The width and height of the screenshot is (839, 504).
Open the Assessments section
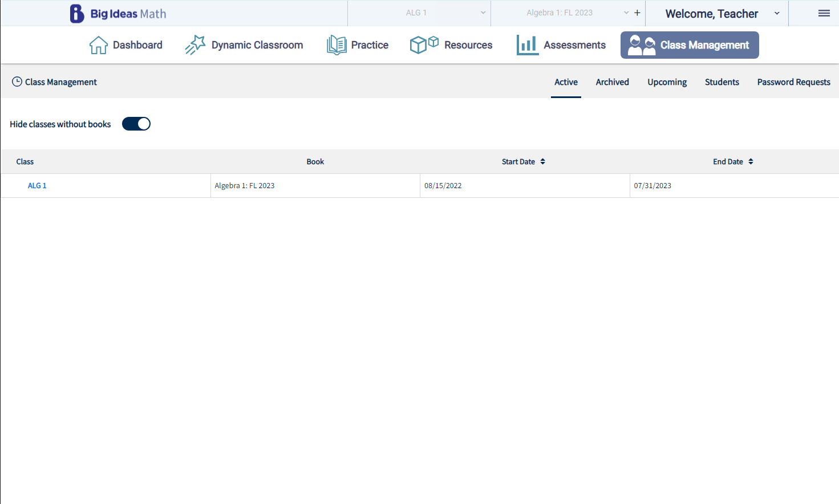(561, 45)
